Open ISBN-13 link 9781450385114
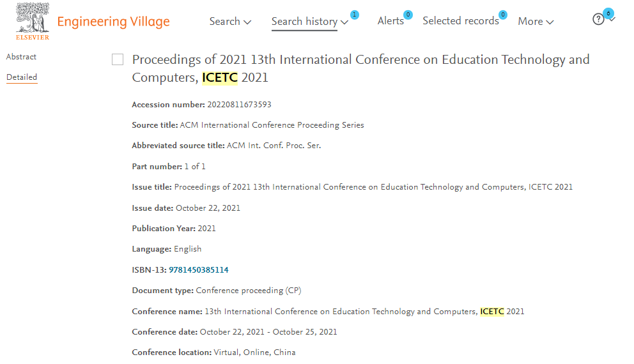This screenshot has height=364, width=634. coord(199,270)
